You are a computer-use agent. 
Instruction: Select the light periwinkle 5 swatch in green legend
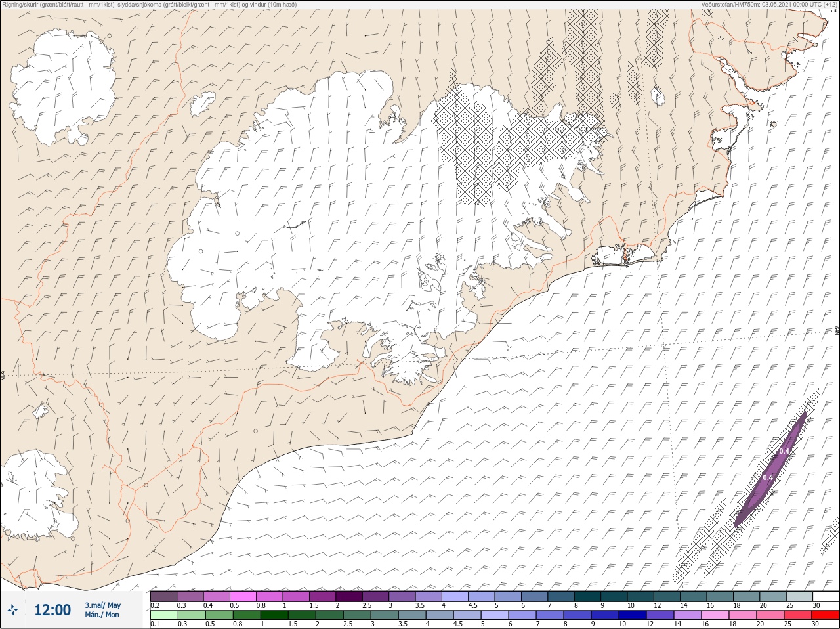click(x=493, y=615)
